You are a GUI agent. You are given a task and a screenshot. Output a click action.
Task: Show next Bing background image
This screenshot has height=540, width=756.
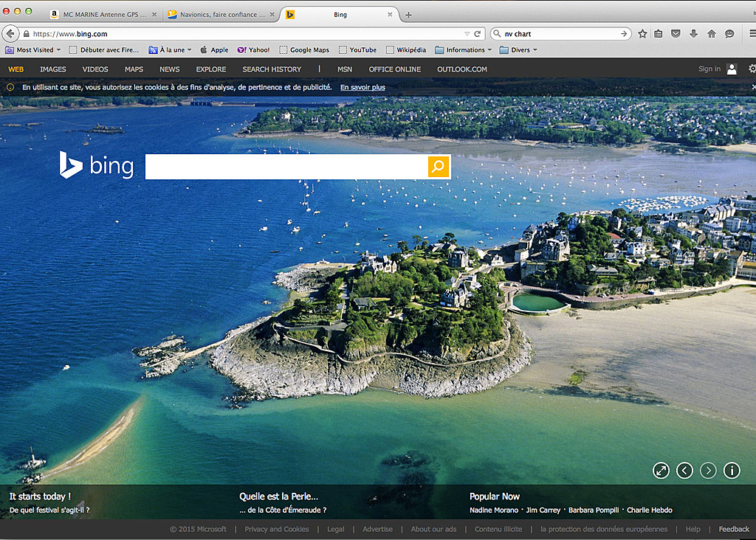click(x=708, y=470)
